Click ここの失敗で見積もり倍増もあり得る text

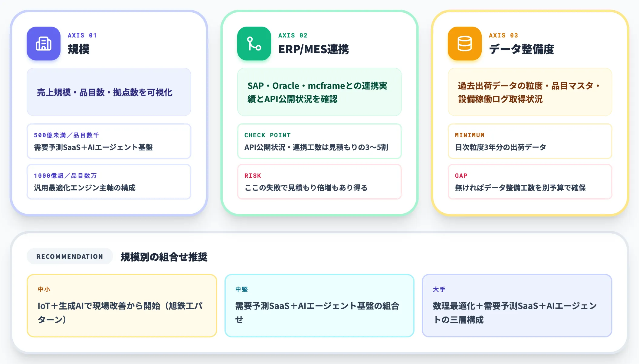click(x=306, y=188)
